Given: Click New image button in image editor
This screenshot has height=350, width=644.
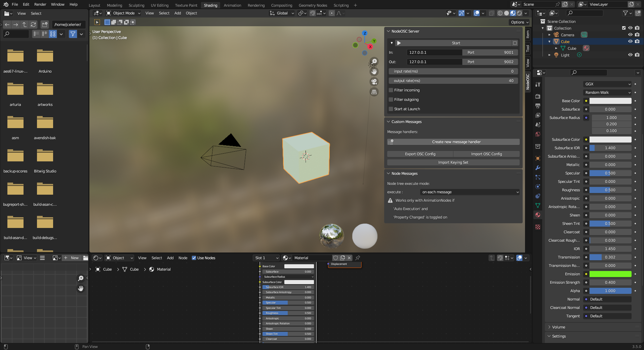Looking at the screenshot, I should coord(72,258).
